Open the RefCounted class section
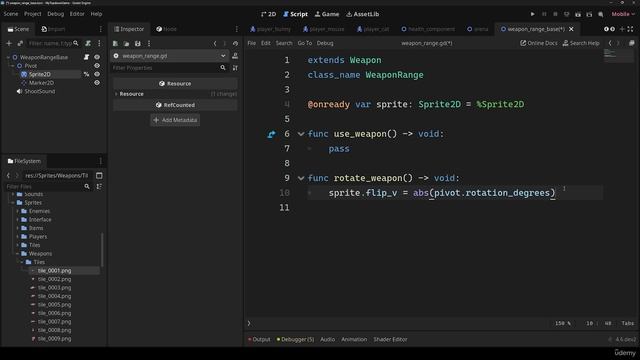Screen dimensions: 640x360 click(x=175, y=105)
